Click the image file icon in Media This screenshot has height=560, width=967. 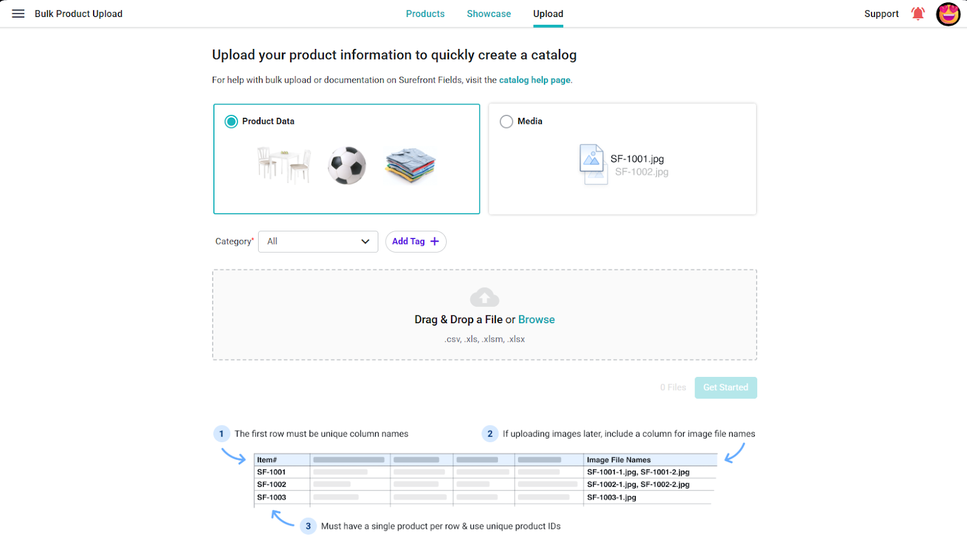pos(592,158)
